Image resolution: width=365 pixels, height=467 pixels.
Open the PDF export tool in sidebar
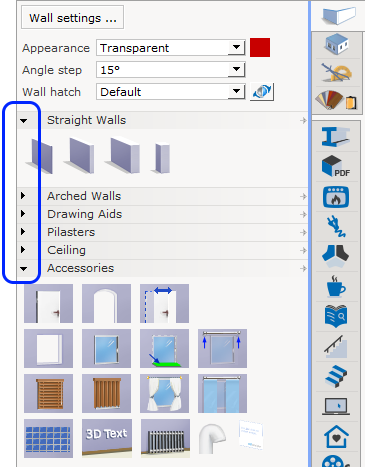(336, 166)
